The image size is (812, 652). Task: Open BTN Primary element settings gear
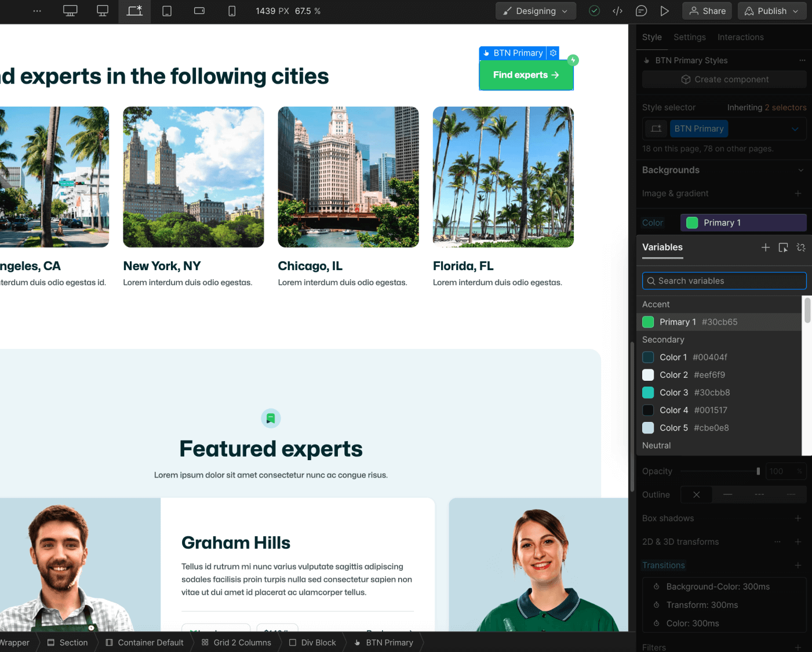[x=554, y=53]
